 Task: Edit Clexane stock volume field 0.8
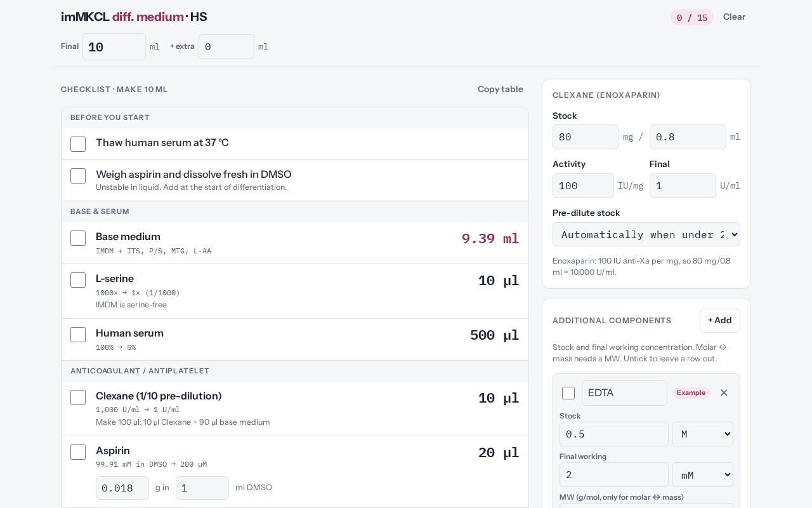click(688, 137)
